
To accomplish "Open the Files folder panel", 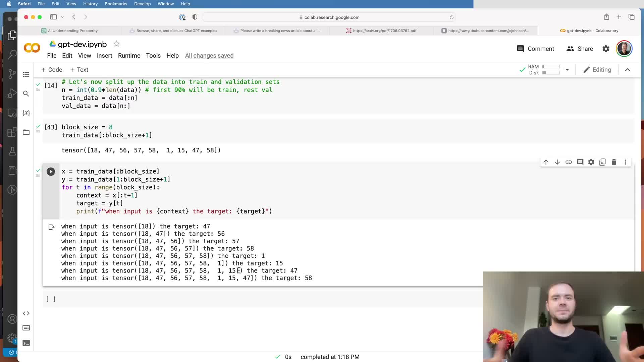I will 26,132.
